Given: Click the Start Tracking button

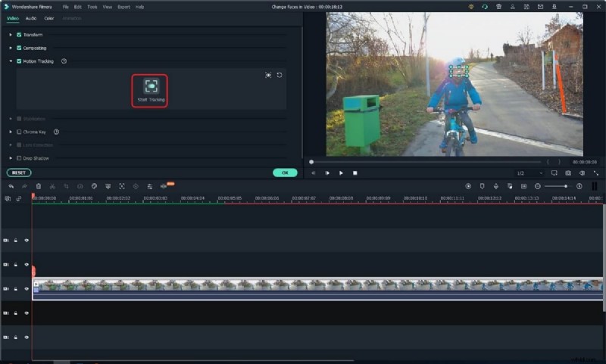Looking at the screenshot, I should (x=151, y=91).
